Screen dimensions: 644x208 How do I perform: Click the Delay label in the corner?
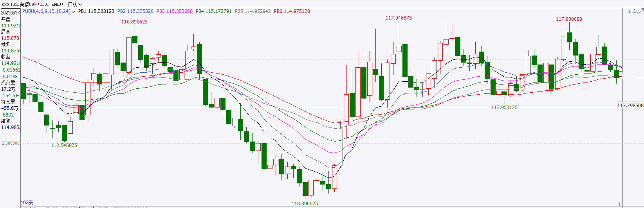pyautogui.click(x=635, y=11)
